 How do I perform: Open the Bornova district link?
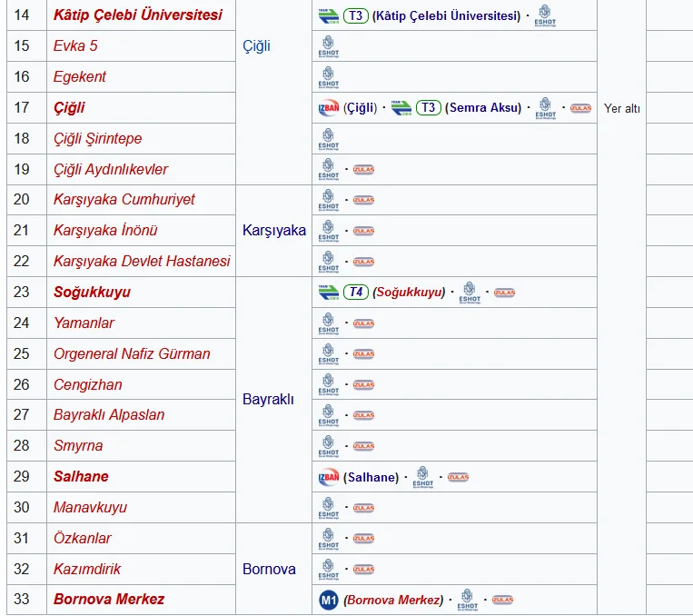(269, 570)
